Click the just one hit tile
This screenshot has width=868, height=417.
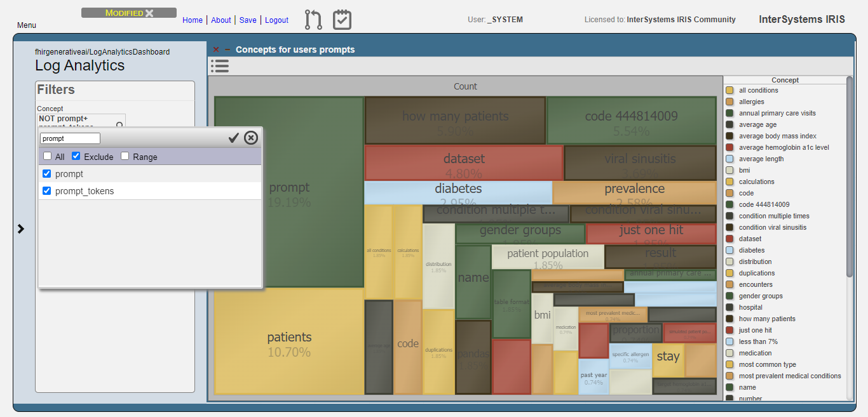[651, 234]
